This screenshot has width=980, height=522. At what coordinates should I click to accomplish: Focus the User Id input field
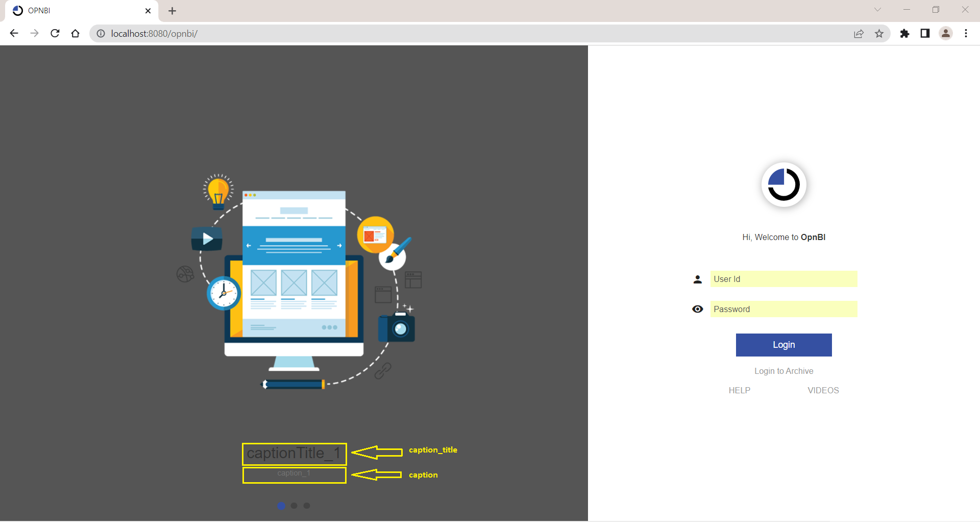tap(783, 279)
